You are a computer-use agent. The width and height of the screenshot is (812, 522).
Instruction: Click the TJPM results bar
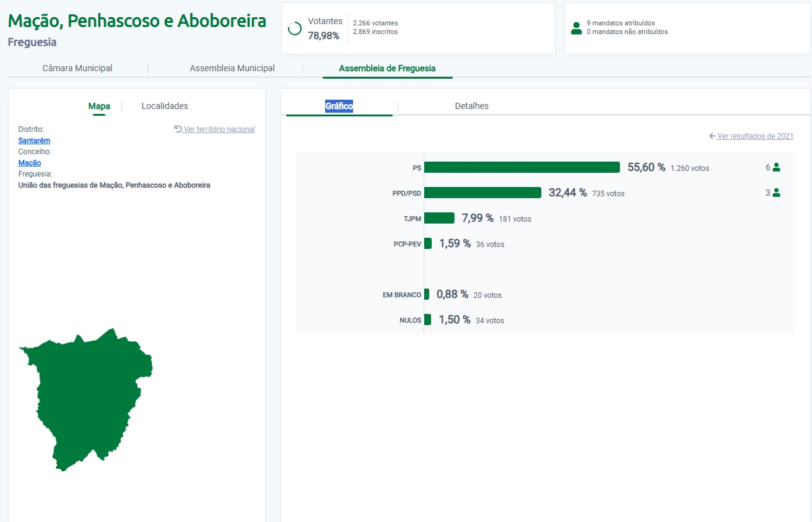click(439, 218)
